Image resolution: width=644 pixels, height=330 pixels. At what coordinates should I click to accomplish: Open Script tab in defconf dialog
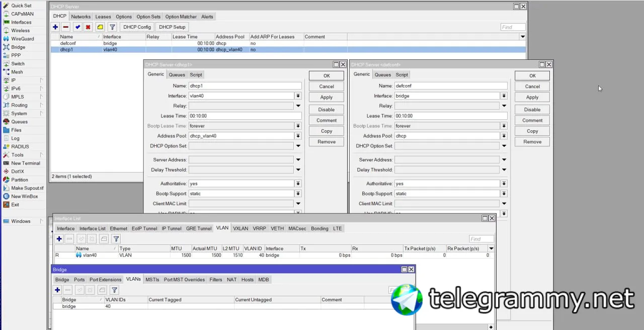click(401, 75)
